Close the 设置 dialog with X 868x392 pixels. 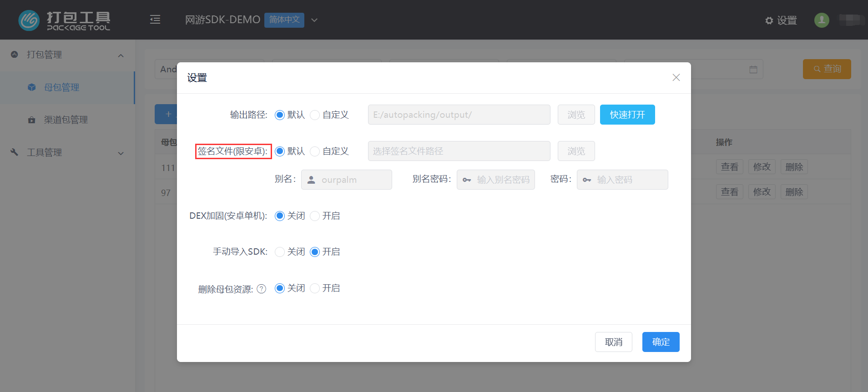click(x=676, y=78)
